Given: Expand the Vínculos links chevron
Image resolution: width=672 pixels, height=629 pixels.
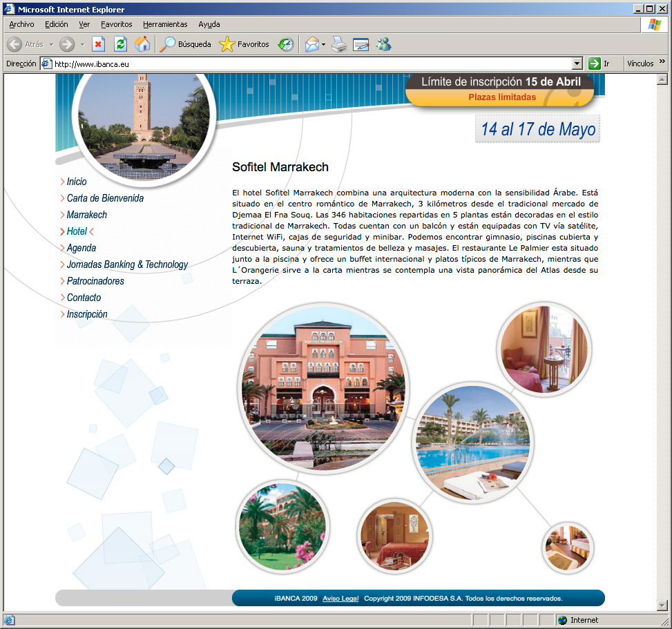Looking at the screenshot, I should 662,62.
